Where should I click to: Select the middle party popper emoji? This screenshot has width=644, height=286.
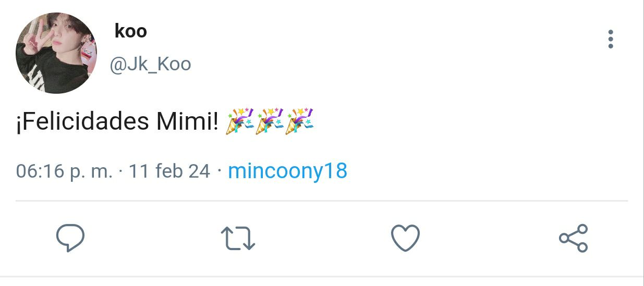pos(270,120)
